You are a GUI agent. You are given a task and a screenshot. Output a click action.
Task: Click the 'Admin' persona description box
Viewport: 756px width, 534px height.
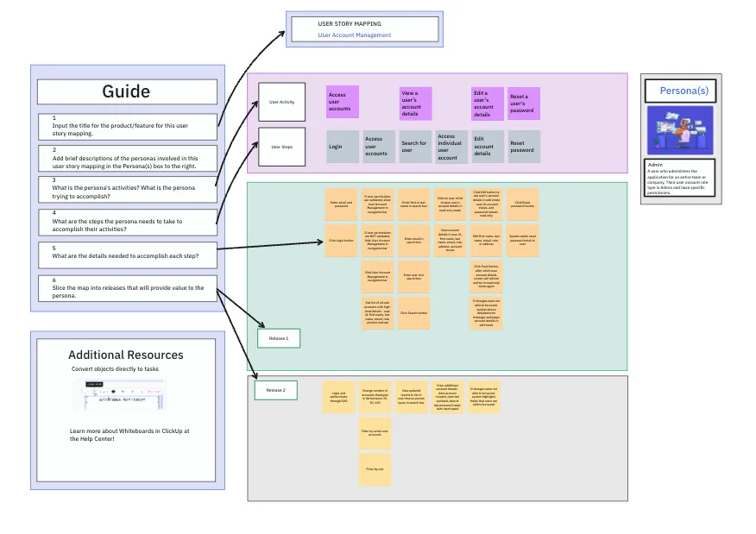coord(679,178)
